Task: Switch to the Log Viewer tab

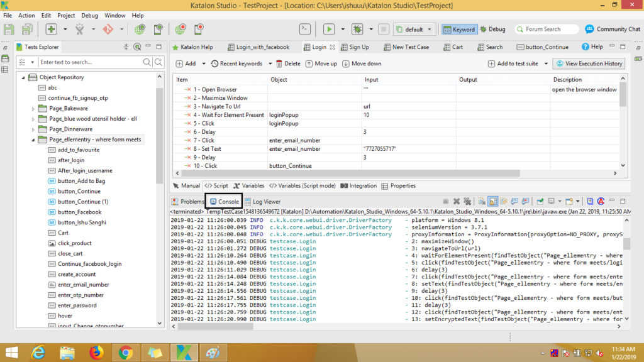Action: click(263, 202)
